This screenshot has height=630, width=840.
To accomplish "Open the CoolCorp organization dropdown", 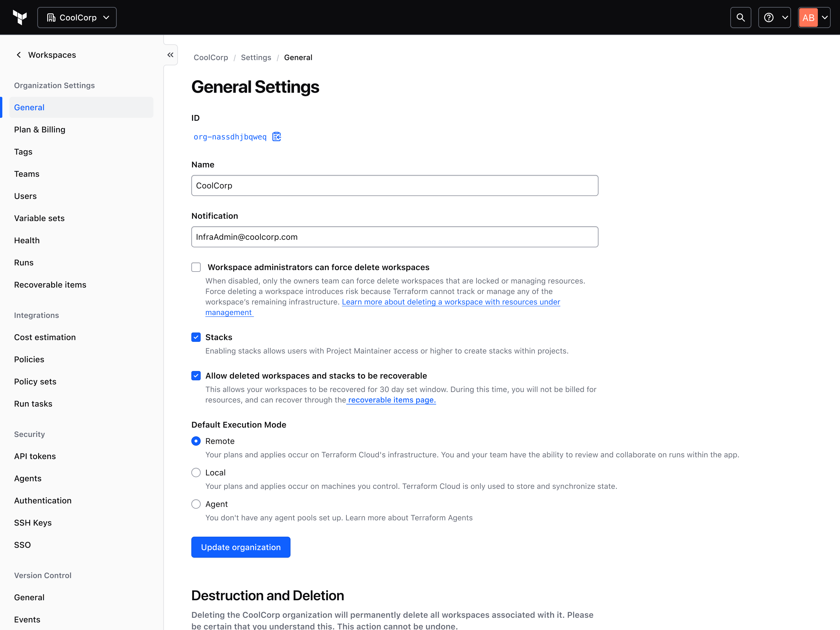I will click(77, 17).
